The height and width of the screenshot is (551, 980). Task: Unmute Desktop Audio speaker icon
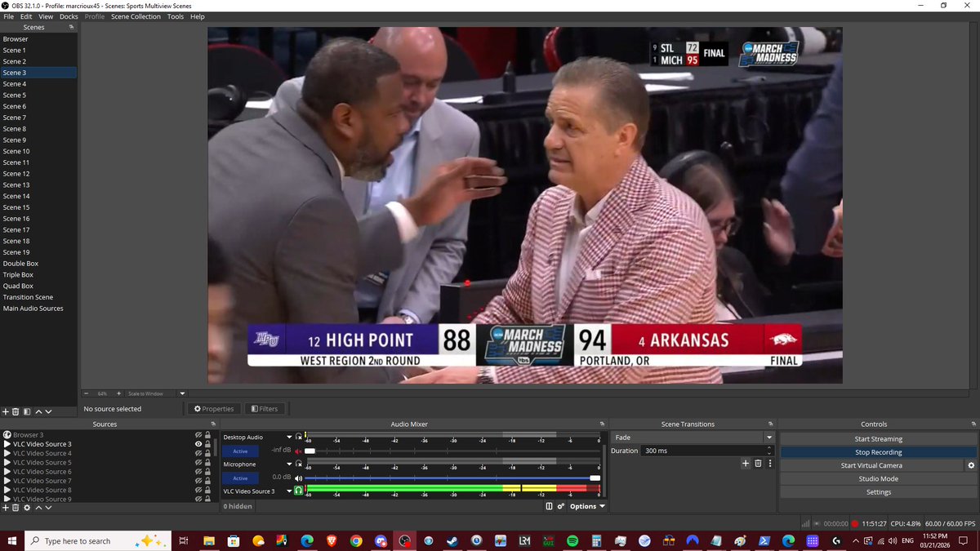click(x=298, y=451)
